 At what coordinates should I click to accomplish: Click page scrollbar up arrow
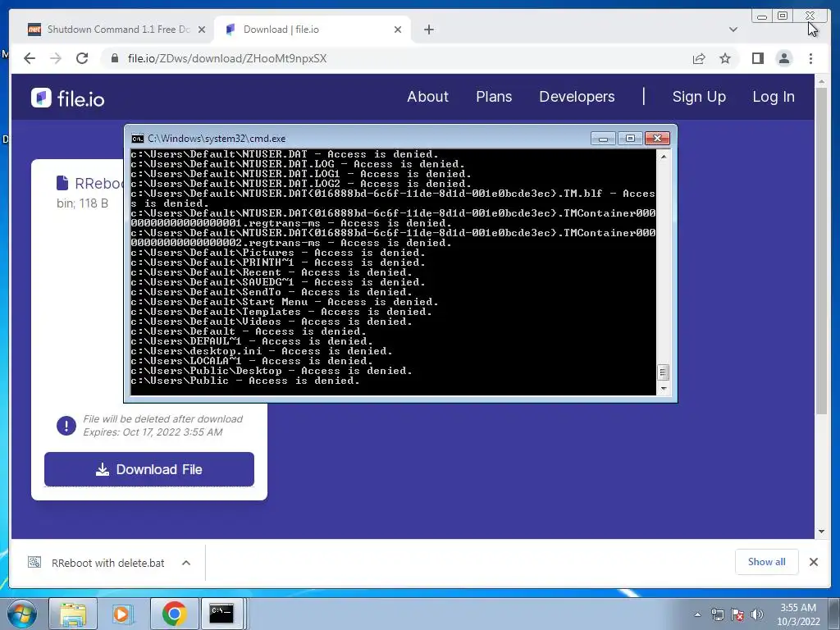[821, 82]
